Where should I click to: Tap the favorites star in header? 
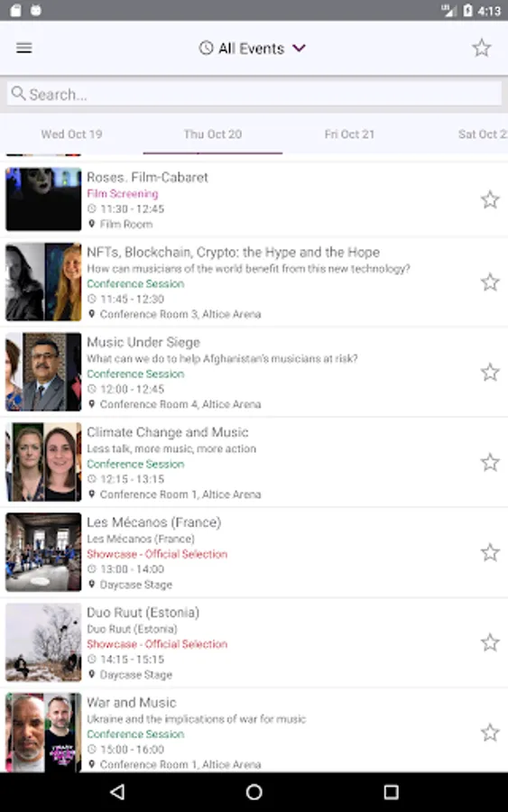click(x=482, y=48)
